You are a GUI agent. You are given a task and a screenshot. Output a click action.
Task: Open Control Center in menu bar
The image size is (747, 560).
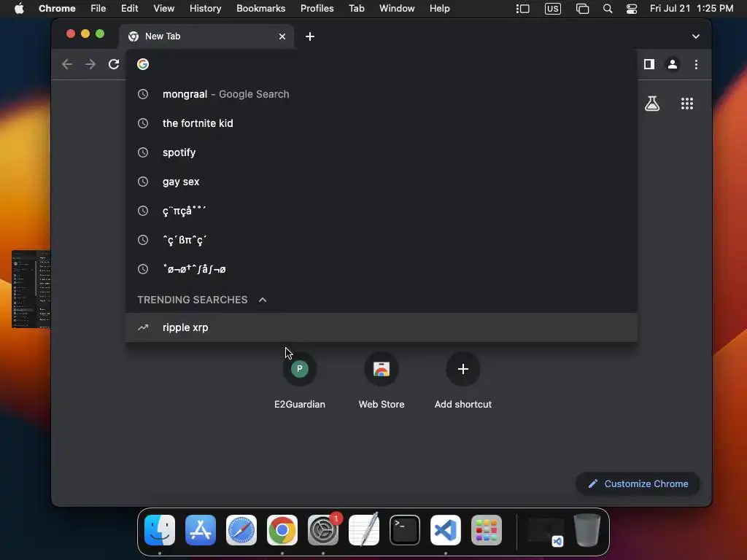click(631, 9)
